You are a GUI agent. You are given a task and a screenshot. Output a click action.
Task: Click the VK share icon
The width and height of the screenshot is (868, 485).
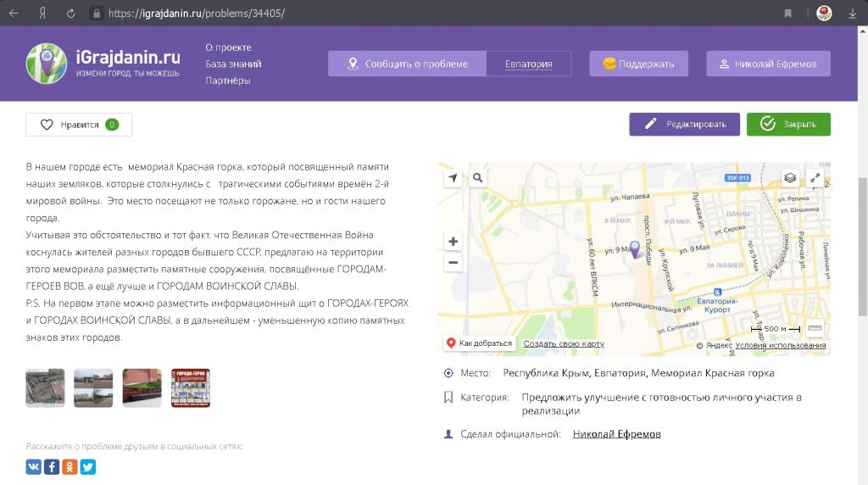pos(34,466)
